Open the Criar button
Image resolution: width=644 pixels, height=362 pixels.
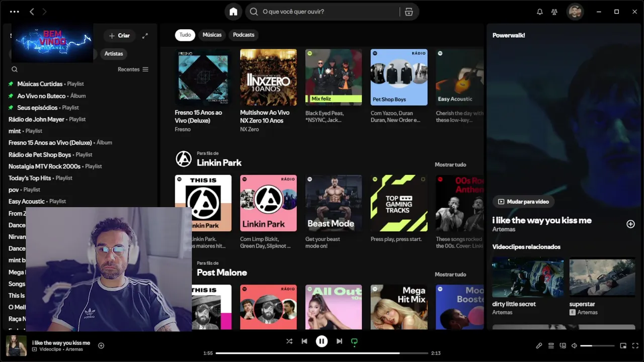(119, 36)
